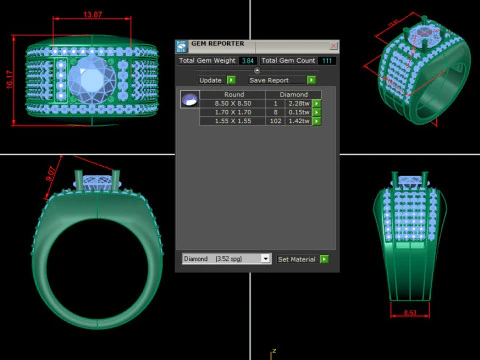Click the green arrow next to Update
This screenshot has width=480, height=360.
click(x=231, y=80)
